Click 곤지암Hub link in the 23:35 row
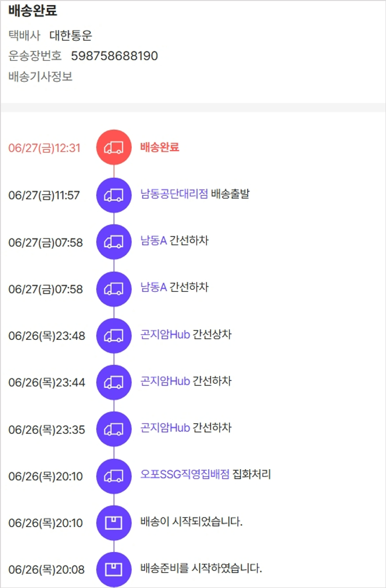The width and height of the screenshot is (386, 588). pyautogui.click(x=165, y=428)
